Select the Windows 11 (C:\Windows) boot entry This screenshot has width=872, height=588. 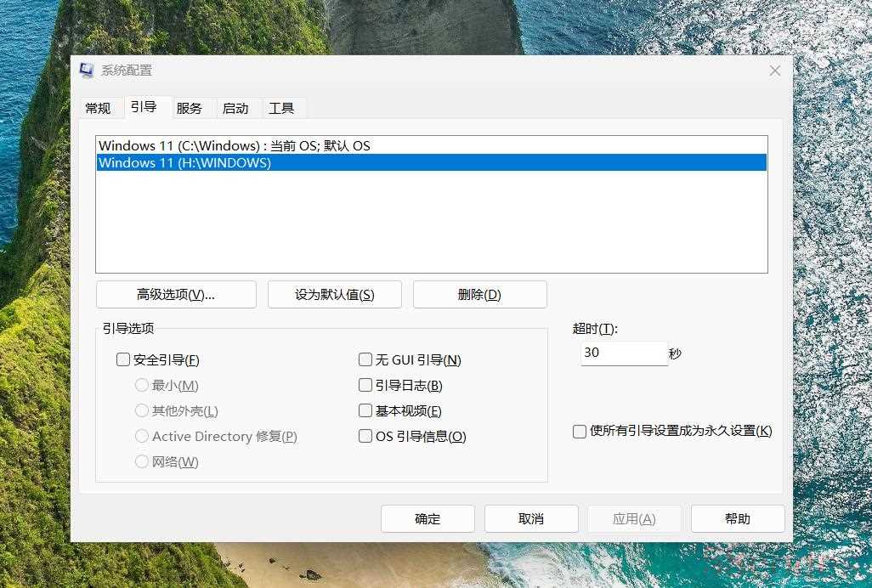click(x=235, y=146)
